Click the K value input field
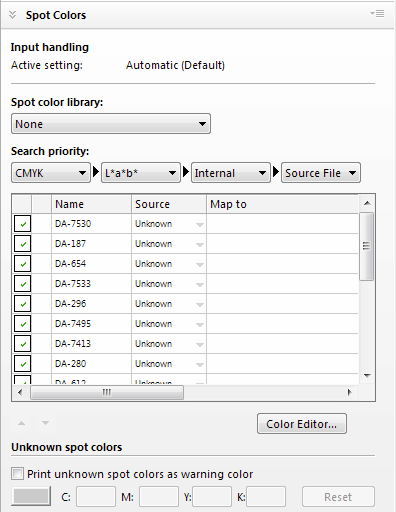 266,496
